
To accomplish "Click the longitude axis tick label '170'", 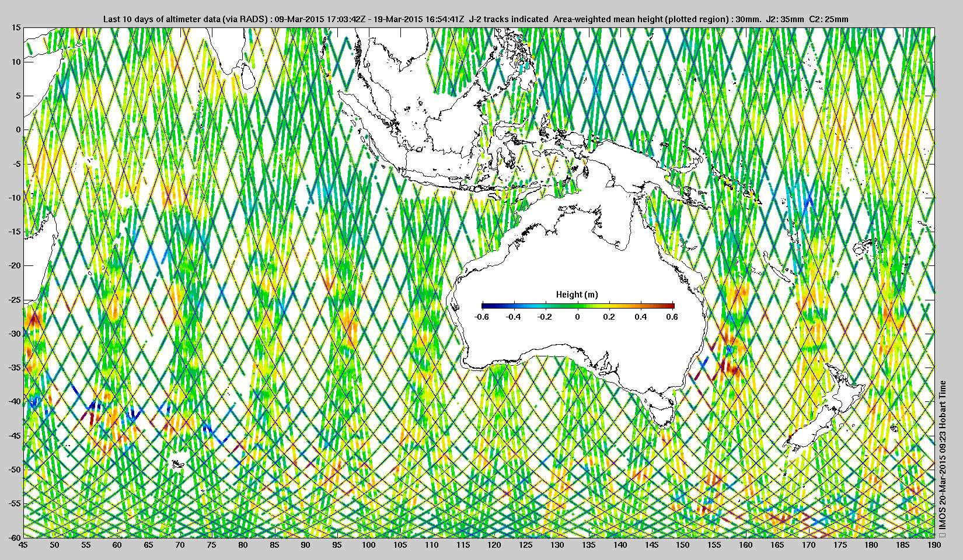I will (x=808, y=545).
